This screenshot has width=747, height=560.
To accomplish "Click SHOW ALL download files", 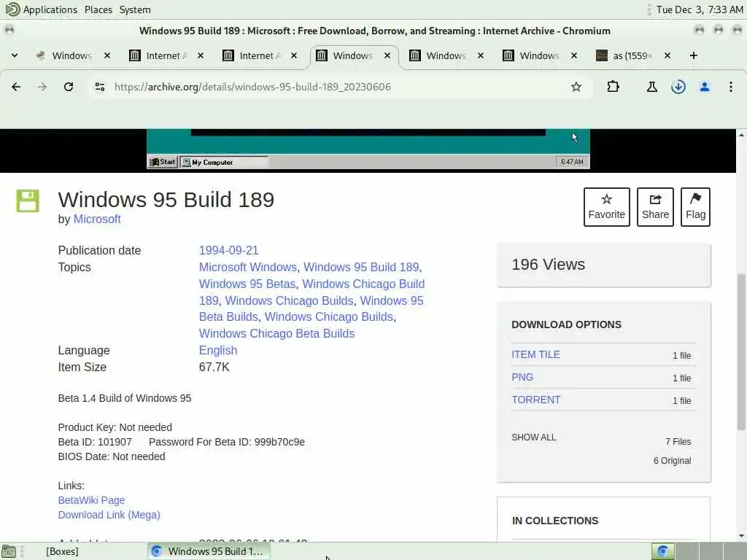I will pyautogui.click(x=533, y=437).
